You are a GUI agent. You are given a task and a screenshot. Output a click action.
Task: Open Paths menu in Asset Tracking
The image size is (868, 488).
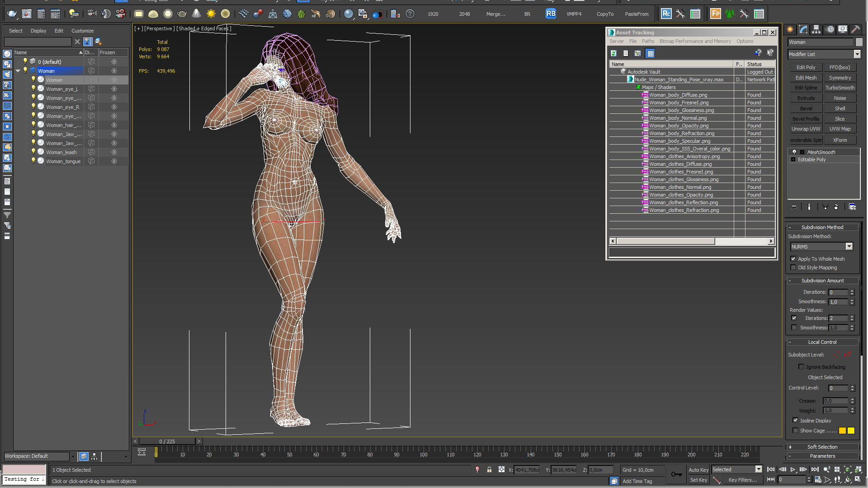point(648,41)
